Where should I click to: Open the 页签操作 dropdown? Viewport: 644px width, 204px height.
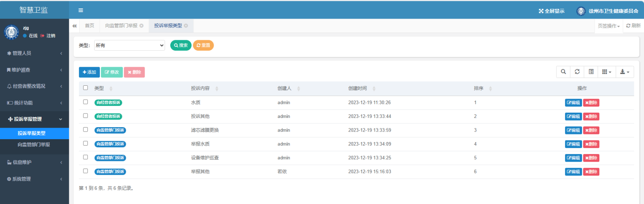coord(609,26)
